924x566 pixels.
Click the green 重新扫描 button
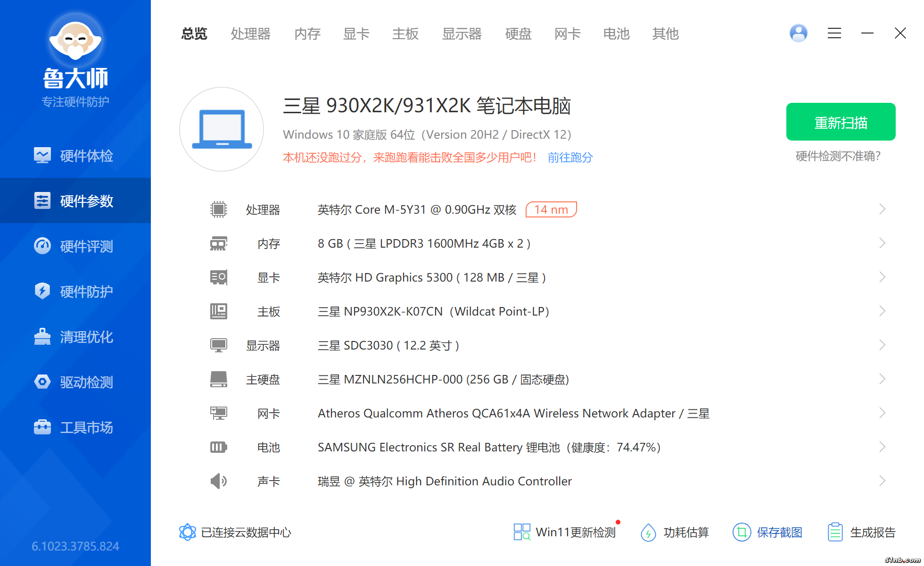click(841, 122)
